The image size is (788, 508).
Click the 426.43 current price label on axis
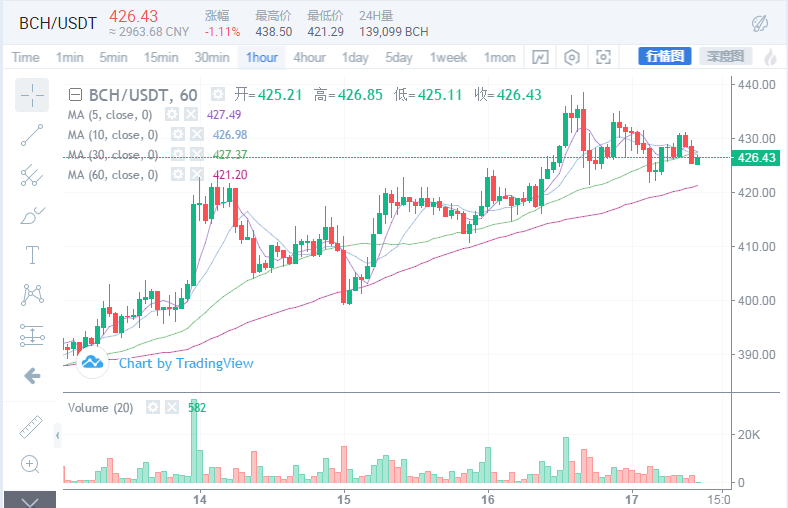point(756,158)
